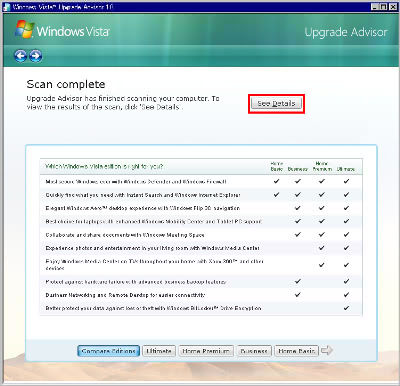
Task: Switch to the Home Basic edition tab
Action: 296,351
